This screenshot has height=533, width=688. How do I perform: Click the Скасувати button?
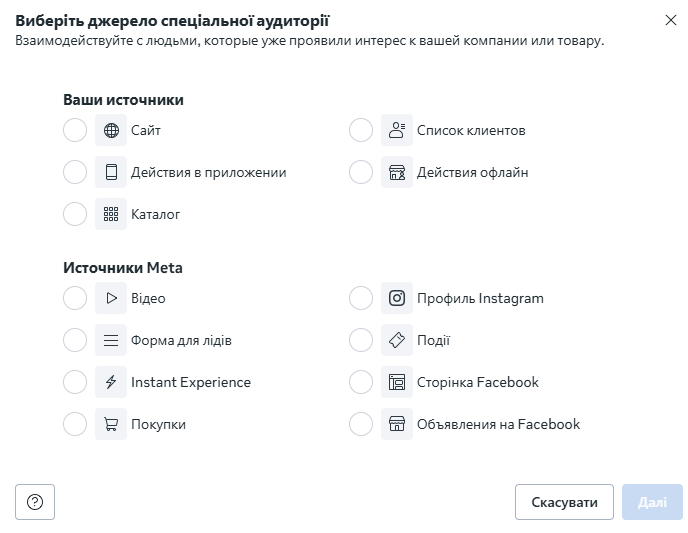tap(564, 502)
